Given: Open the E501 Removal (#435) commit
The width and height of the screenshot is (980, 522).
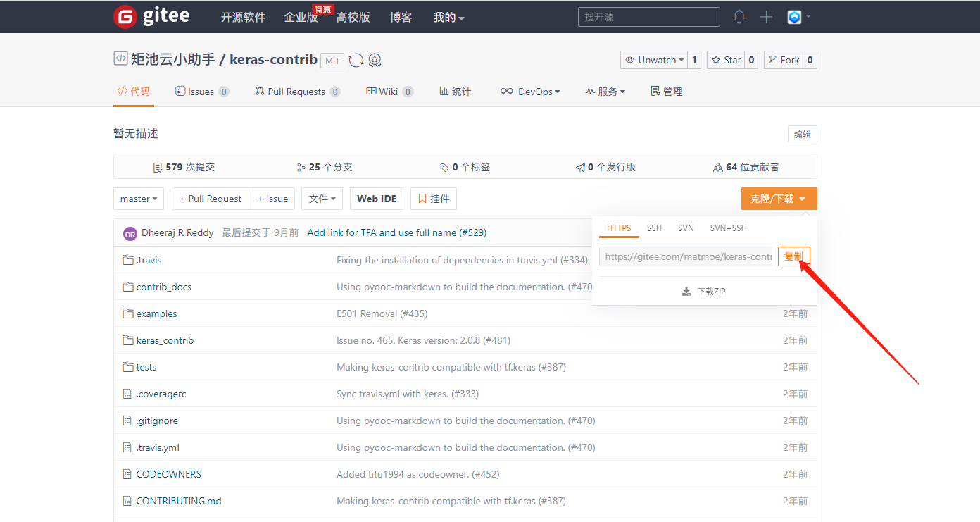Looking at the screenshot, I should point(382,313).
